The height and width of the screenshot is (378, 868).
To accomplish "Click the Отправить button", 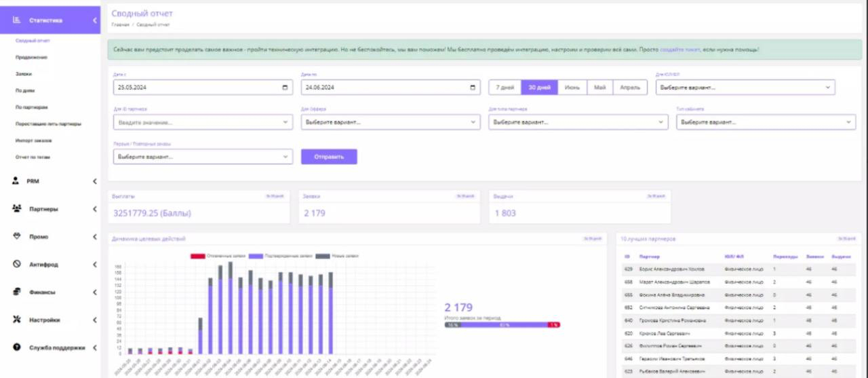I will [x=329, y=157].
